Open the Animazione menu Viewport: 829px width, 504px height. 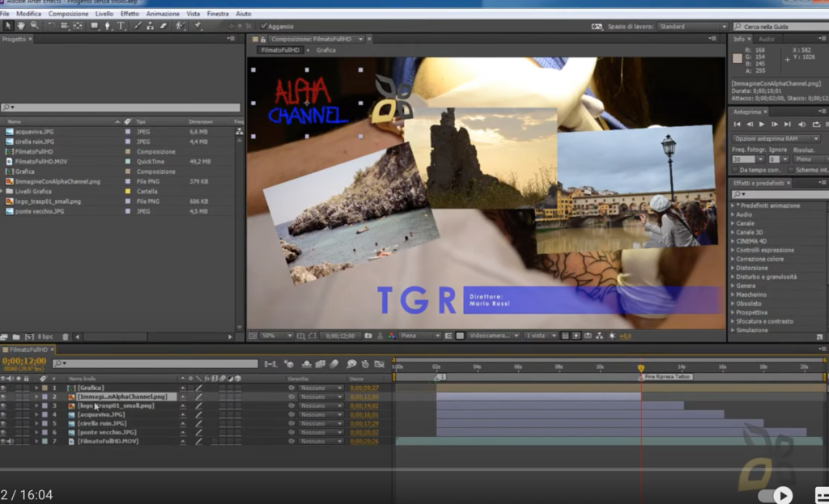(x=162, y=14)
